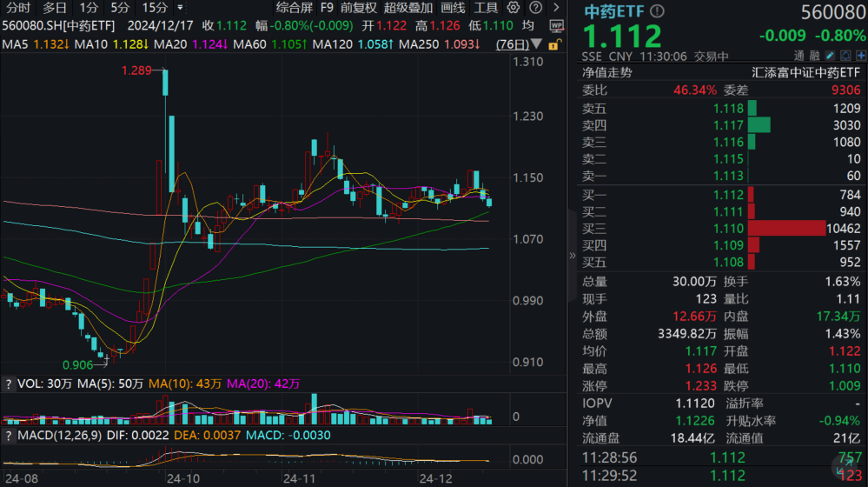Click the F9 button
The image size is (868, 487).
[327, 8]
